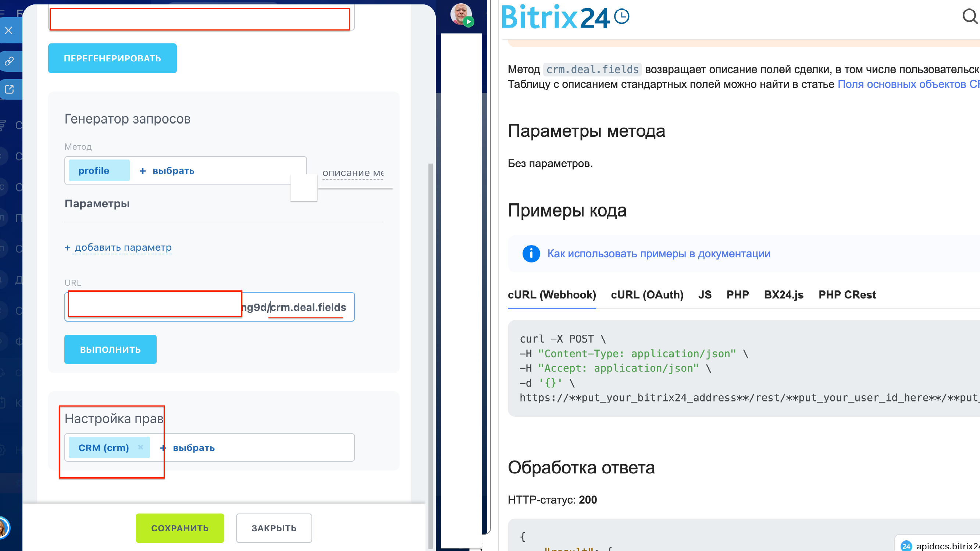Screen dimensions: 980x551
Task: Remove CRM (crm) permission with x
Action: tap(140, 447)
